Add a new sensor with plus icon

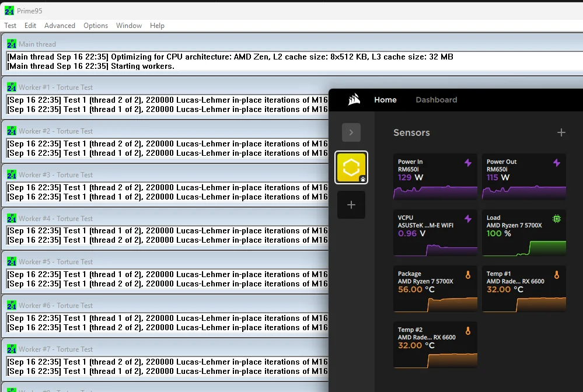click(x=561, y=132)
